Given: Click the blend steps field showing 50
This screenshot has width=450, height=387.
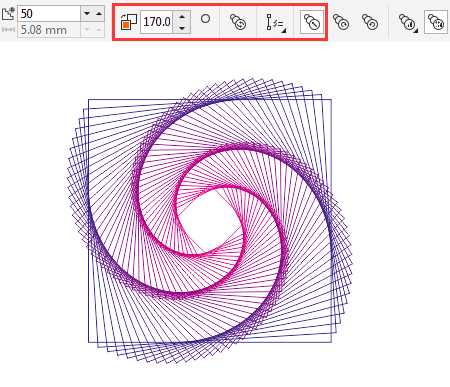Looking at the screenshot, I should (49, 14).
